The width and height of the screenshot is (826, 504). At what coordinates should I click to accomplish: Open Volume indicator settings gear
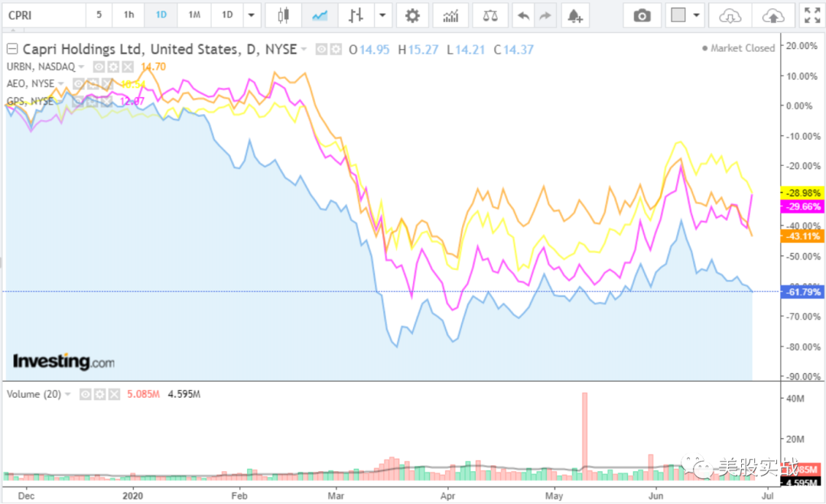[x=99, y=395]
